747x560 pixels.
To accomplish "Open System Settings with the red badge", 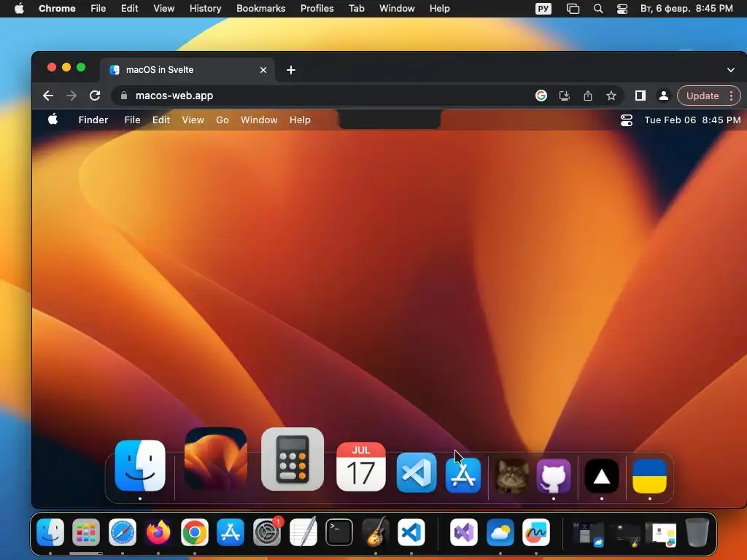I will (x=267, y=532).
